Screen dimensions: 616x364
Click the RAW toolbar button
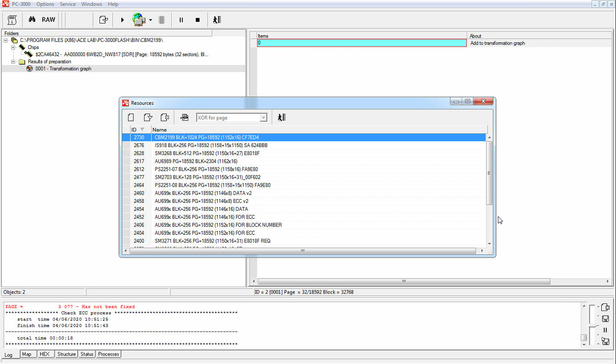coord(49,20)
